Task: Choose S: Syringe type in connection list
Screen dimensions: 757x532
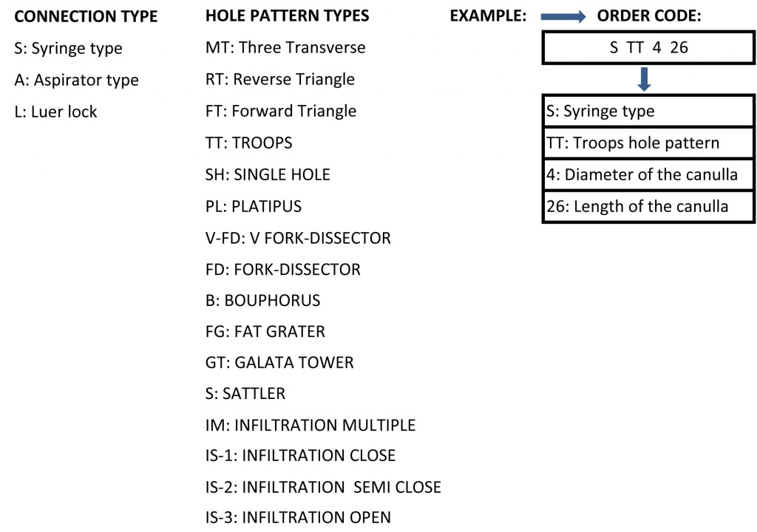Action: tap(68, 49)
